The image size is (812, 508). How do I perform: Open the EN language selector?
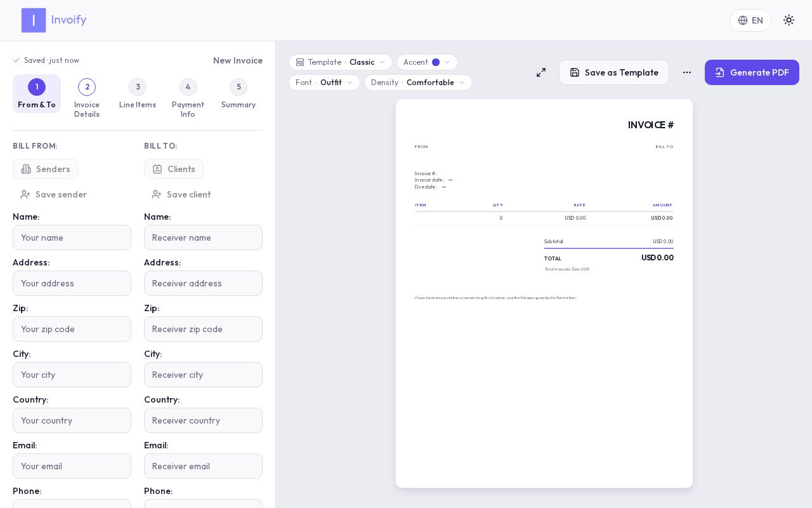point(750,20)
